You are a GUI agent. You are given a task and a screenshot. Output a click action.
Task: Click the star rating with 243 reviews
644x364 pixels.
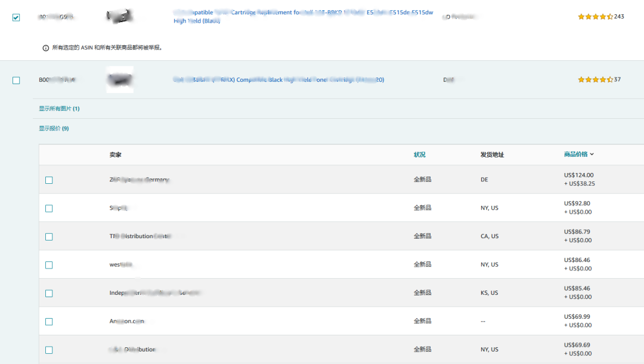[x=595, y=17]
